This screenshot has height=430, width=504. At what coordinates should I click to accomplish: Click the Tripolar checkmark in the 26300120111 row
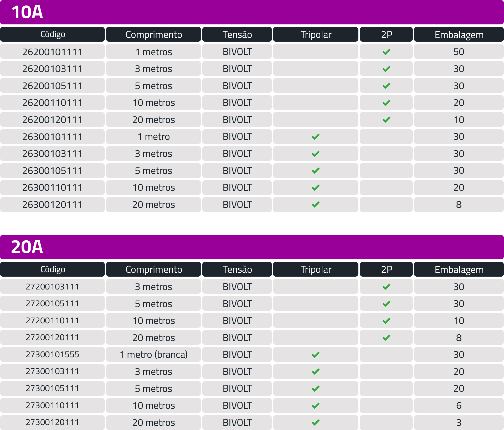coord(315,204)
